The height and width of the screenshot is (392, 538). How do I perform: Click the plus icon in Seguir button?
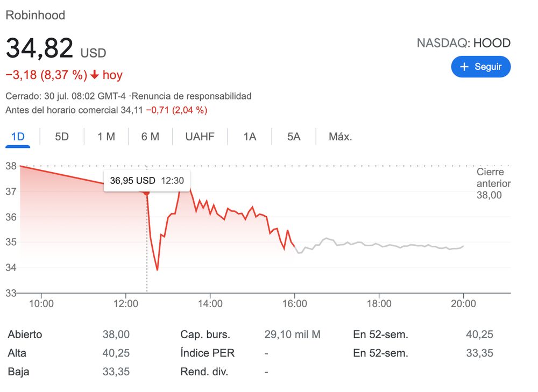pyautogui.click(x=465, y=67)
